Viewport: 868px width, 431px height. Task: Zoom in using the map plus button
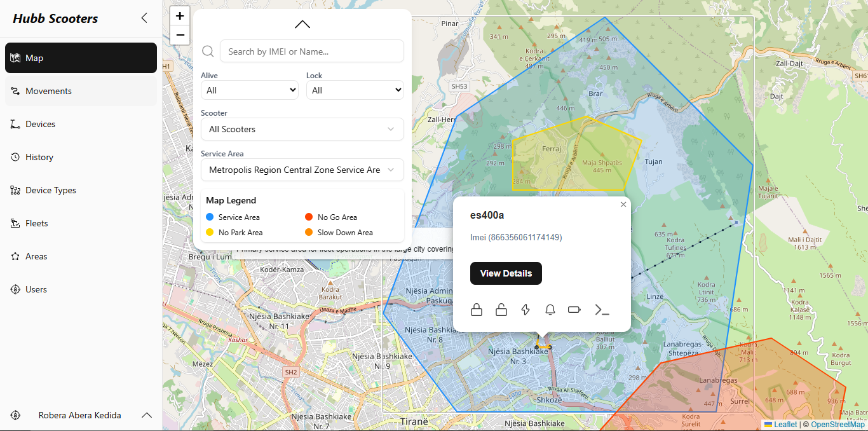point(180,15)
